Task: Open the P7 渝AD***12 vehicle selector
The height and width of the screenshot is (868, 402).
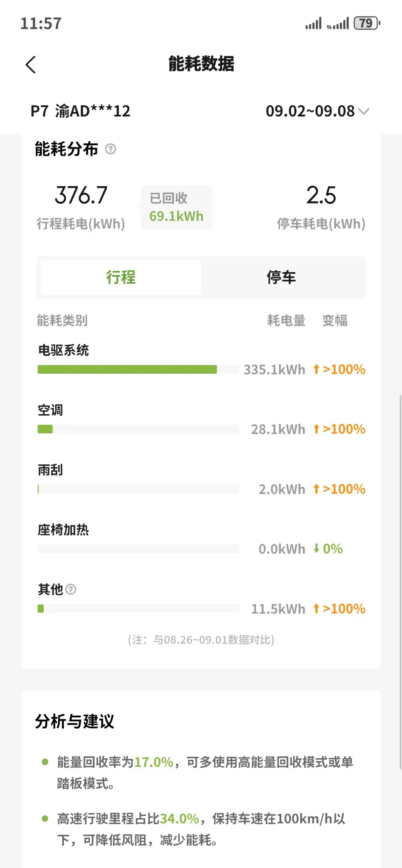Action: tap(80, 112)
